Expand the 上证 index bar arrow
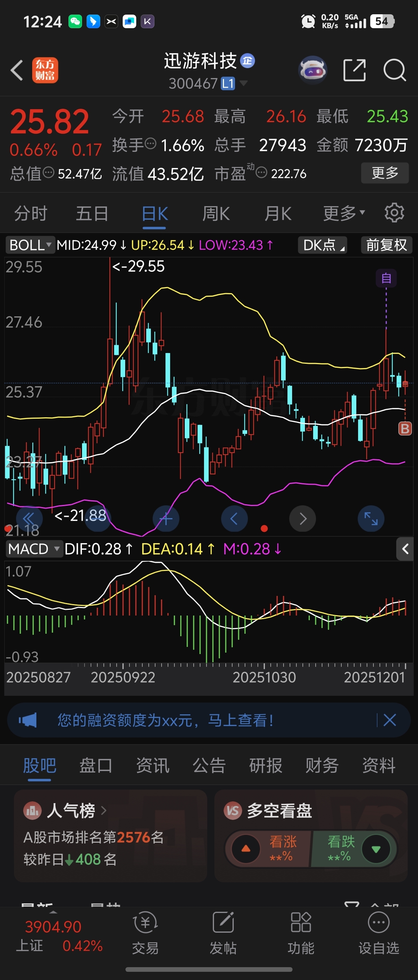The width and height of the screenshot is (418, 980). (x=53, y=912)
